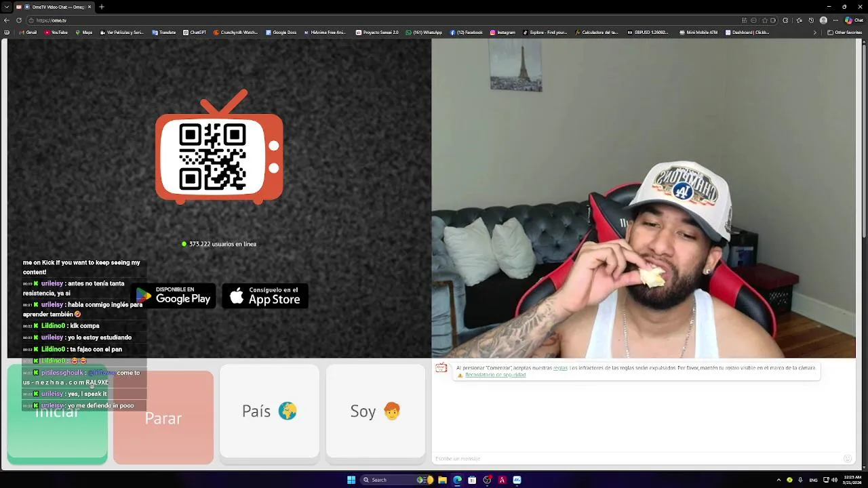Click the red A app taskbar icon
The height and width of the screenshot is (488, 868).
(x=502, y=480)
